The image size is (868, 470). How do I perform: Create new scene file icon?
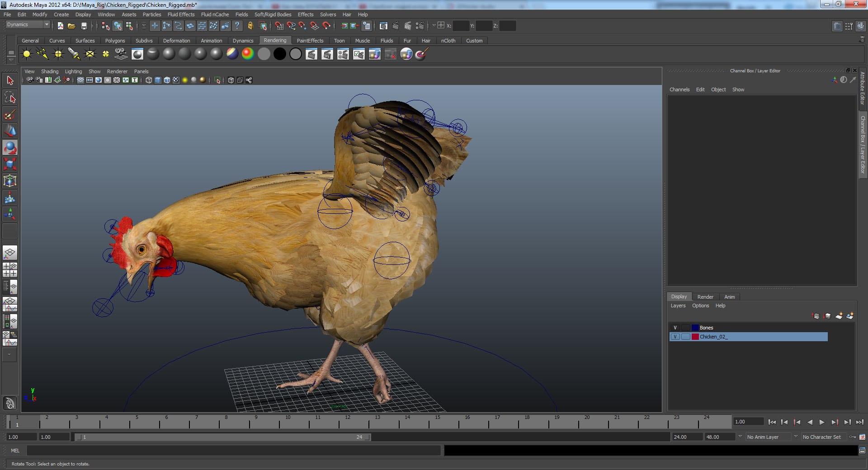coord(61,26)
